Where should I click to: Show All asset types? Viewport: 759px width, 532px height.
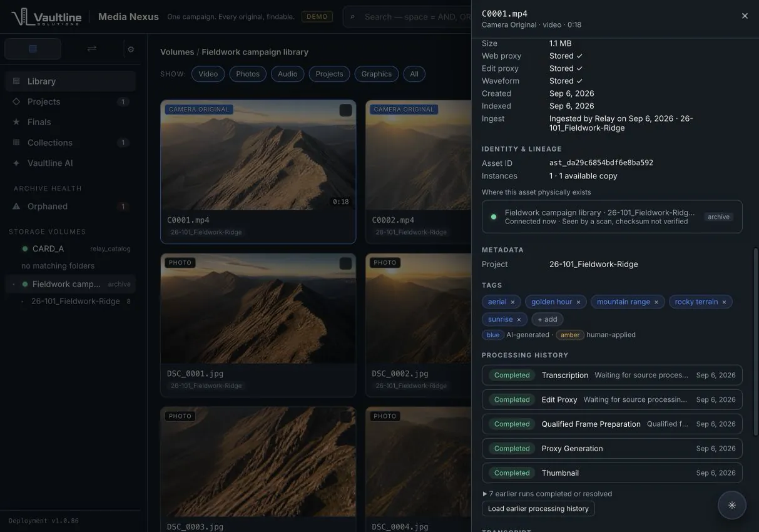[414, 74]
